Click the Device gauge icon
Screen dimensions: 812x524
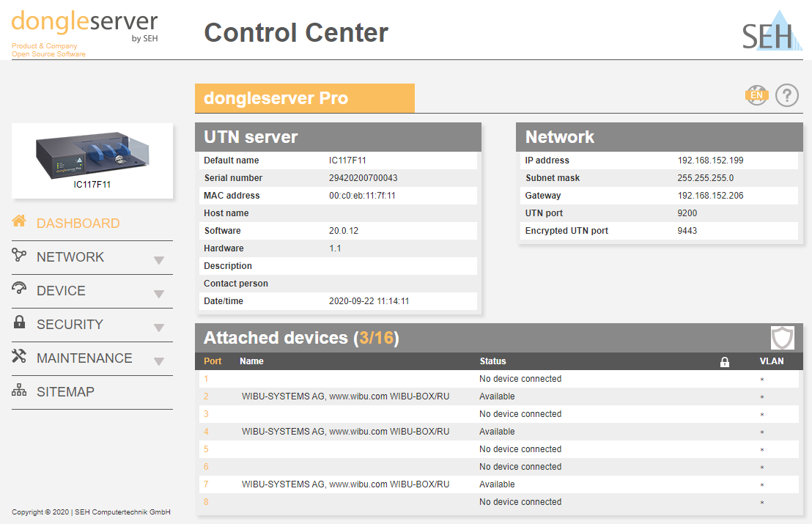coord(19,289)
